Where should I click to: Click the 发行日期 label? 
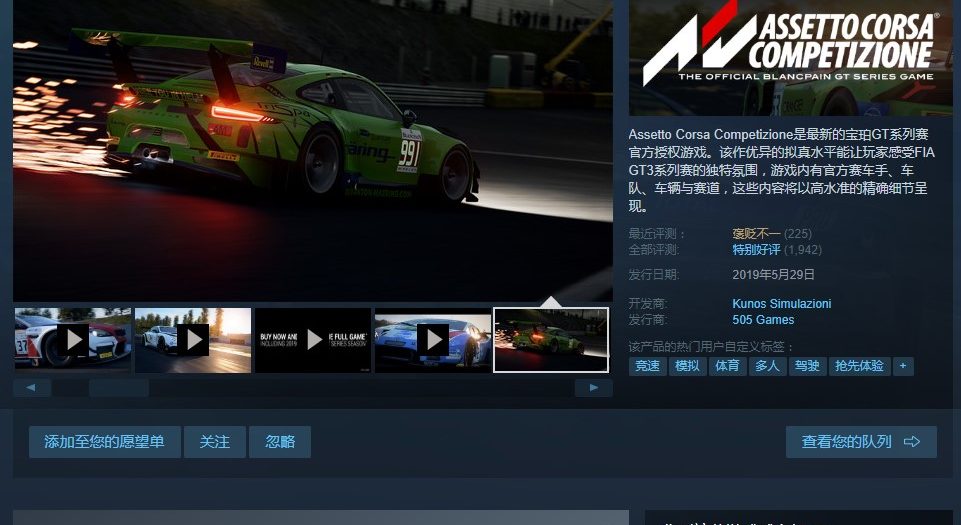coord(654,274)
